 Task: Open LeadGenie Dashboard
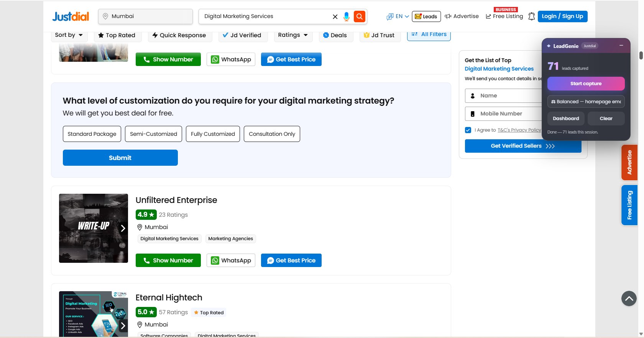tap(566, 119)
